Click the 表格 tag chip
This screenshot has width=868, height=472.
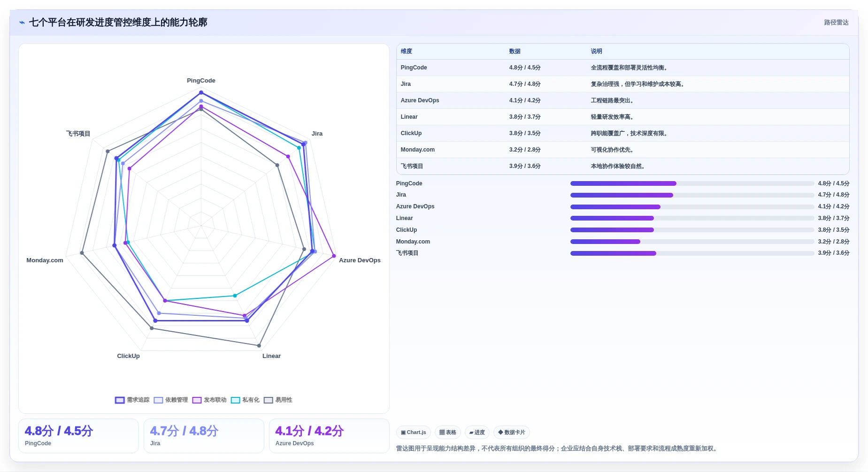tap(448, 433)
